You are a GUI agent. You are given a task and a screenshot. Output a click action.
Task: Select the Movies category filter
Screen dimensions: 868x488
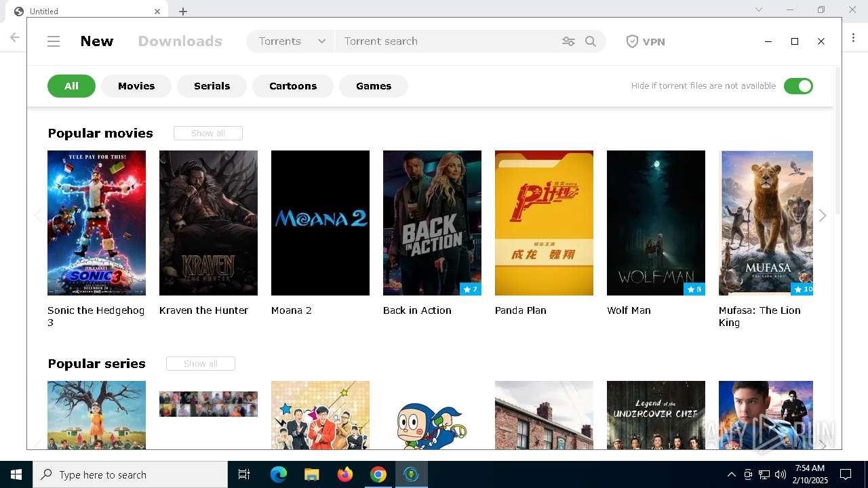136,86
